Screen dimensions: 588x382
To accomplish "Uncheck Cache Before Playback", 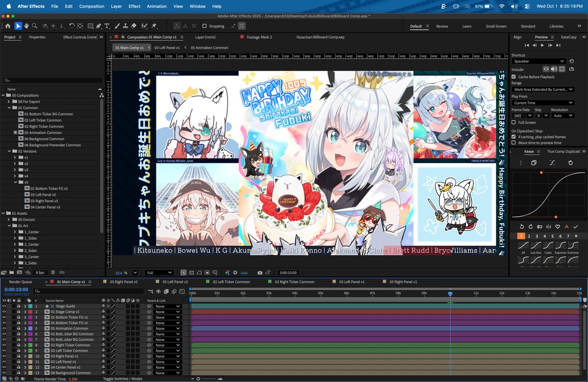I will (x=514, y=77).
